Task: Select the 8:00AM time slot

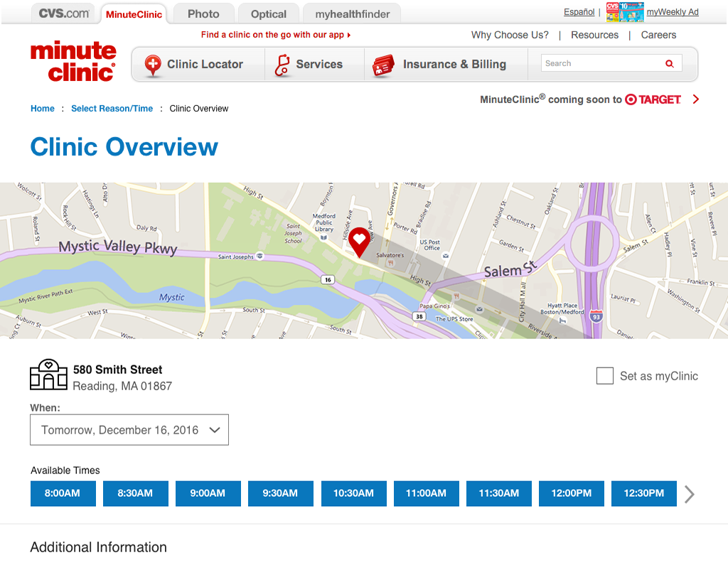Action: 63,493
